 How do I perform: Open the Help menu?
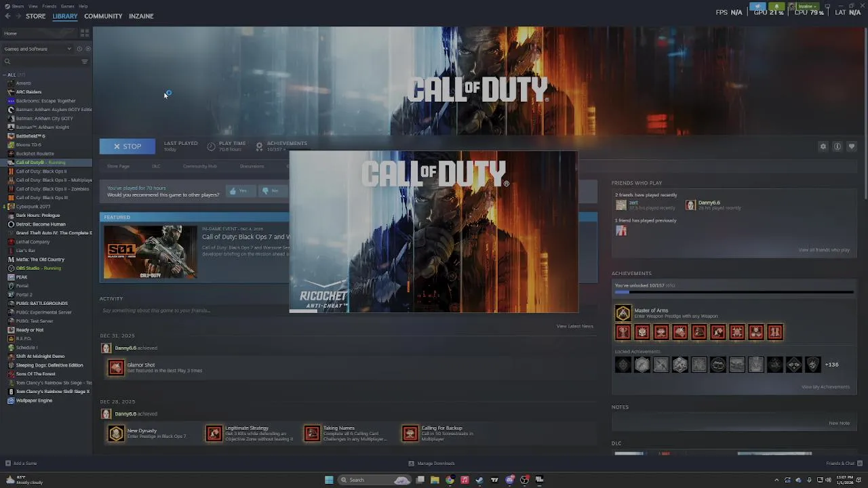pyautogui.click(x=83, y=6)
